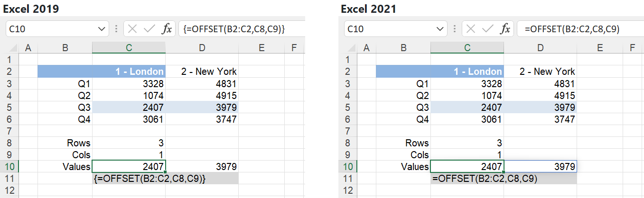Click formula bar resize dots handle in Excel 2019

click(x=116, y=29)
